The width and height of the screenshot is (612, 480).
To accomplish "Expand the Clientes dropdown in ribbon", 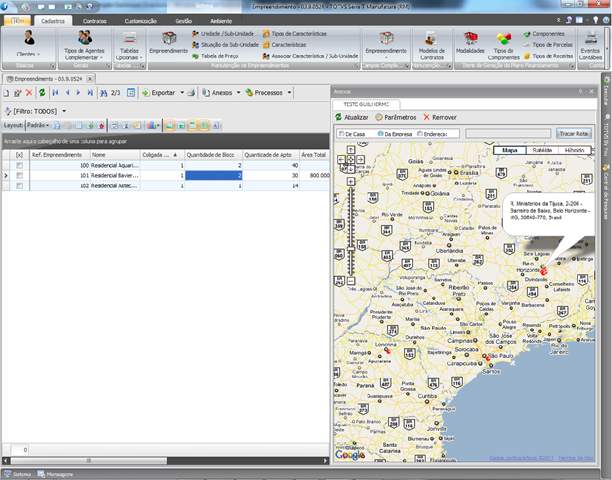I will pyautogui.click(x=38, y=55).
